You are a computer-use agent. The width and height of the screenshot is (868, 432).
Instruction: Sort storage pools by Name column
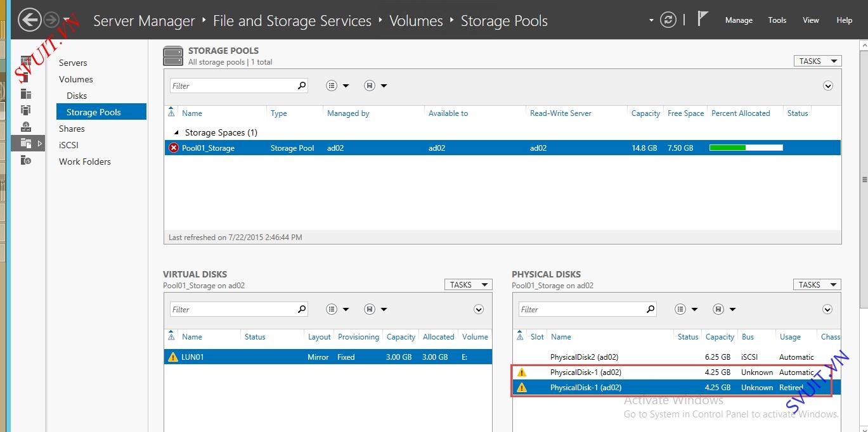point(192,113)
